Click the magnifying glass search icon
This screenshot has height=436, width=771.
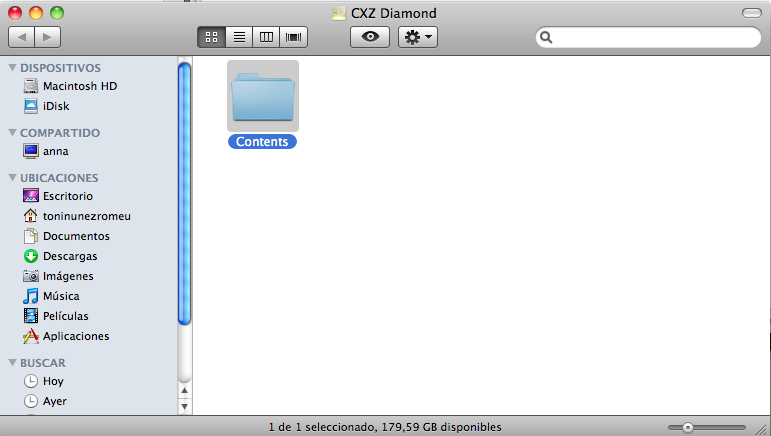[x=546, y=37]
